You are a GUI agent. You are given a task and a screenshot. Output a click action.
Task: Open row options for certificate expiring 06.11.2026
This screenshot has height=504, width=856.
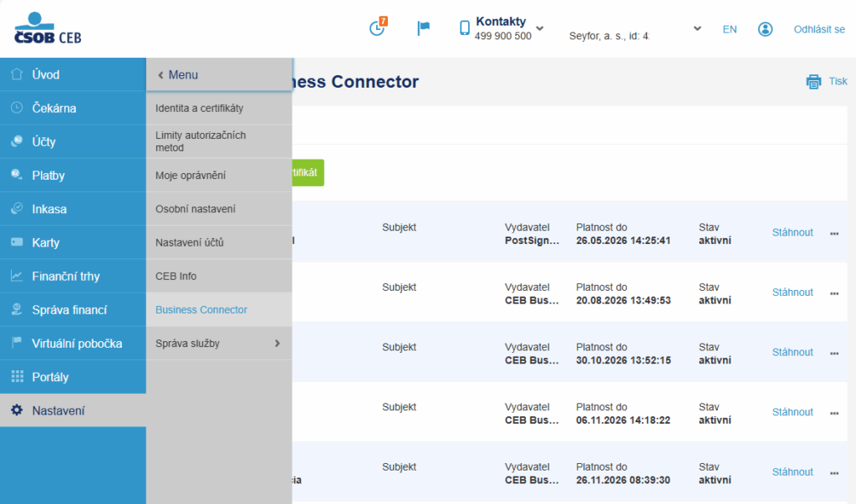pos(833,413)
